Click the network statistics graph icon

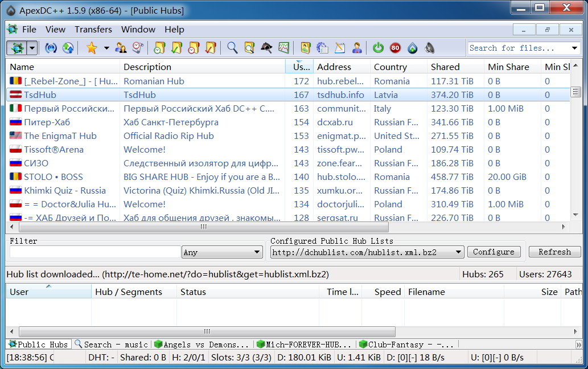tap(283, 48)
